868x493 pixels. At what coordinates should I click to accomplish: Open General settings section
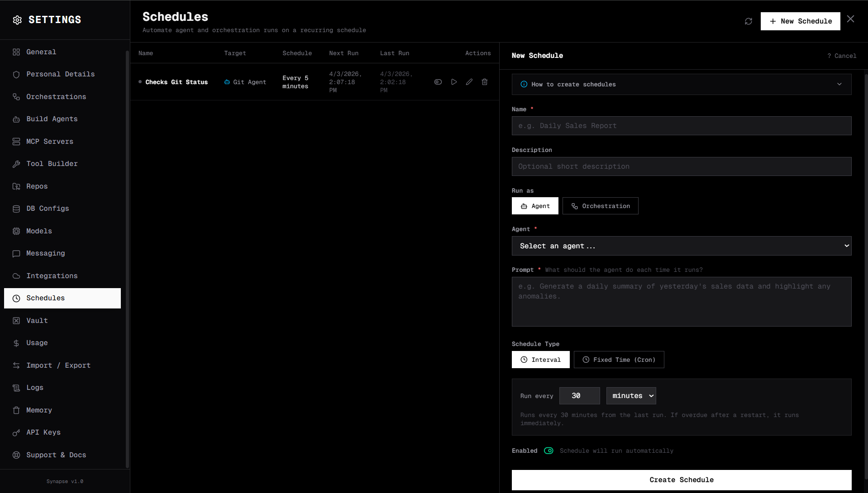click(62, 52)
